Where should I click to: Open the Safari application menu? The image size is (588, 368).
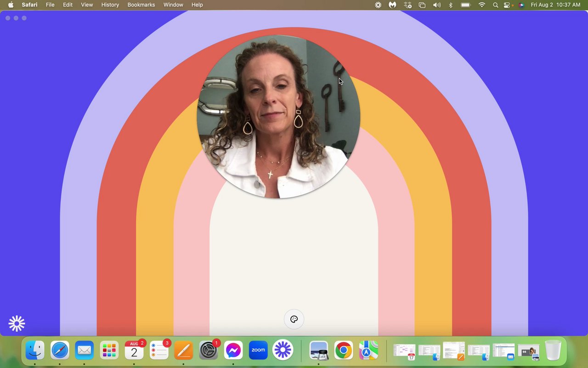(29, 5)
